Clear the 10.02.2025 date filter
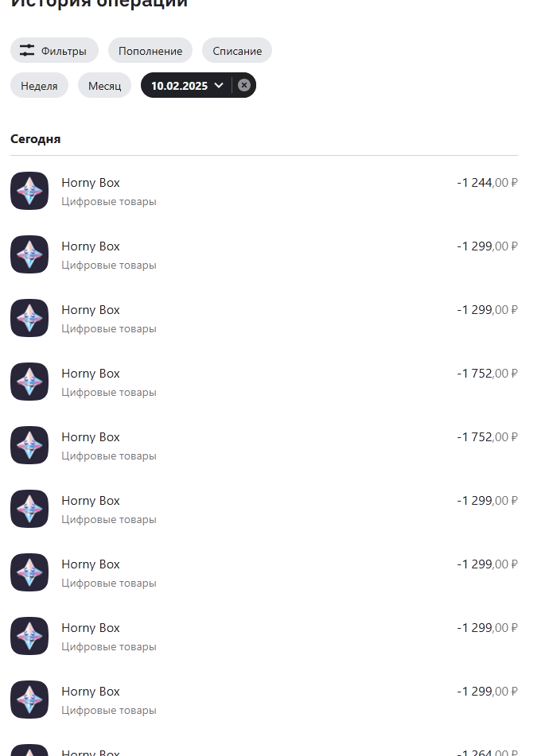 pyautogui.click(x=244, y=85)
